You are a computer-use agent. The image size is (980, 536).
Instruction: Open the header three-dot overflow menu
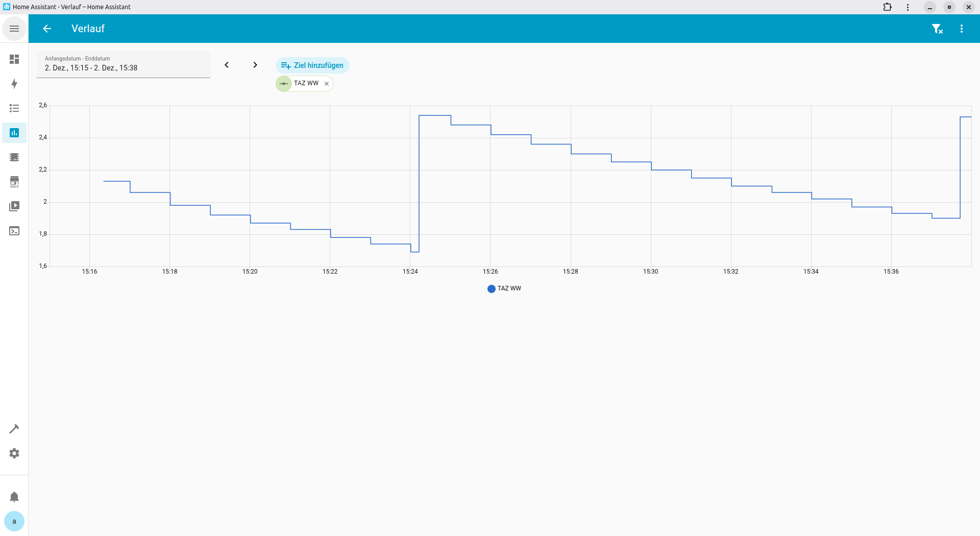962,29
